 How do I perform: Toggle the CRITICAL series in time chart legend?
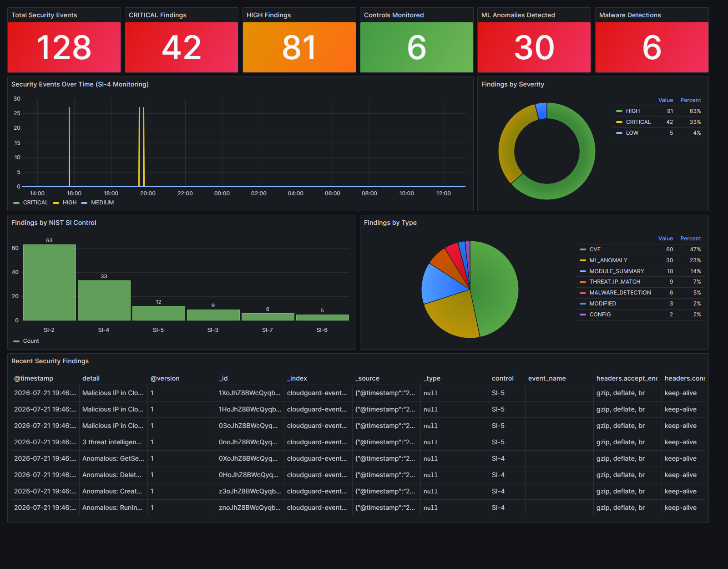pyautogui.click(x=35, y=203)
